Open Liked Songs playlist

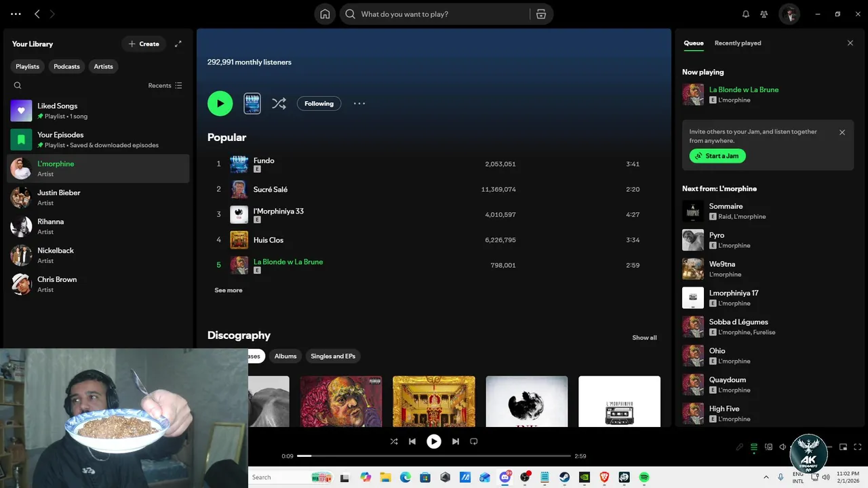click(98, 110)
